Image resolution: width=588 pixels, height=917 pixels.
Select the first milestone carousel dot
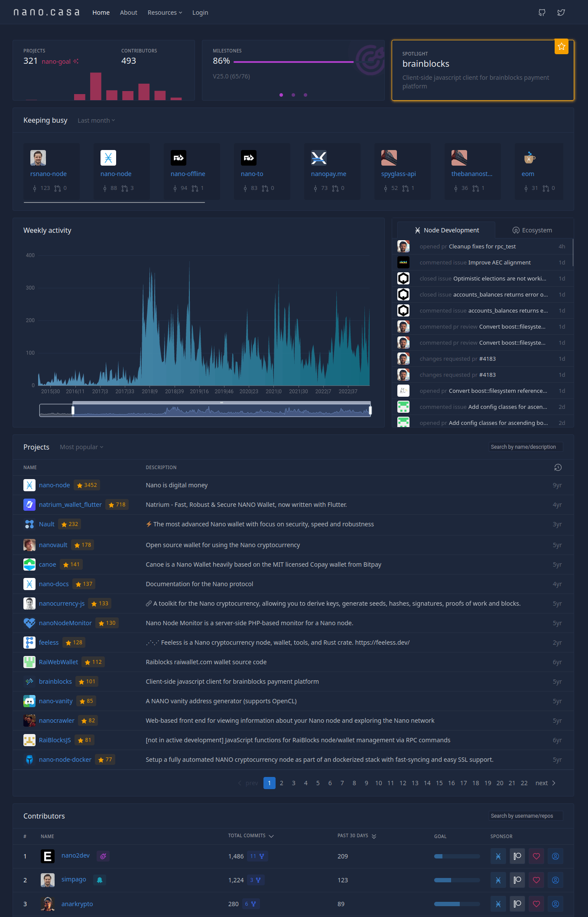pos(281,95)
